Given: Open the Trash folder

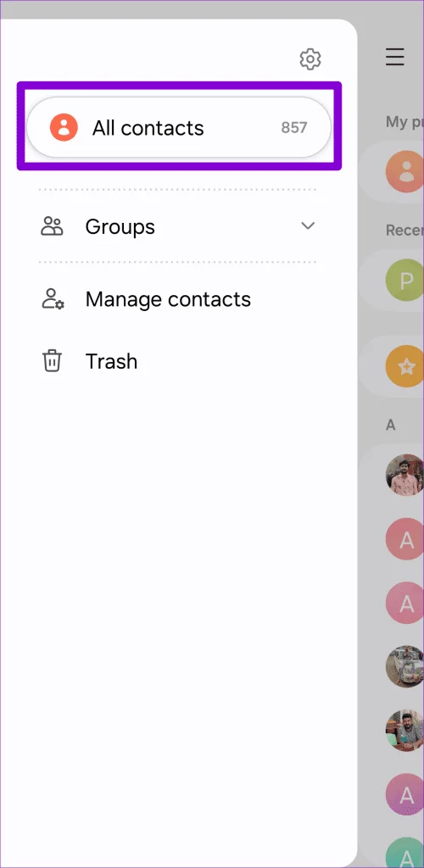Looking at the screenshot, I should coord(111,361).
